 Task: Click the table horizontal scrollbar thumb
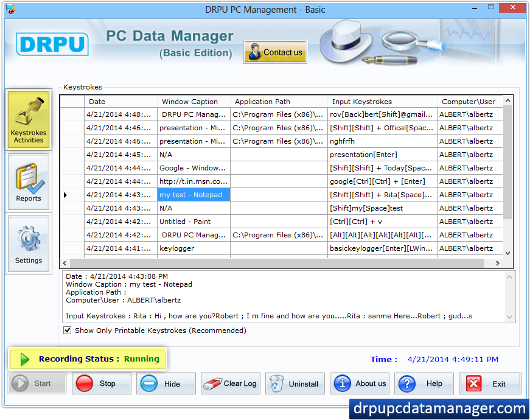(x=276, y=263)
